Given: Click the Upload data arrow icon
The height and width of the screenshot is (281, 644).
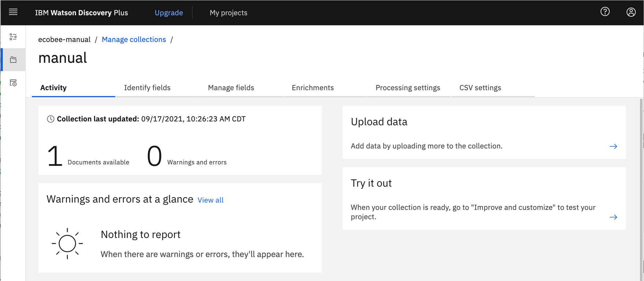Looking at the screenshot, I should coord(613,146).
